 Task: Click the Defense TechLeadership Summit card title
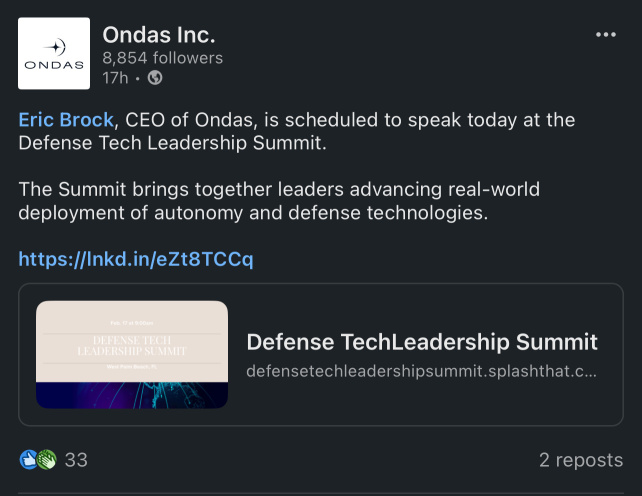click(x=422, y=342)
